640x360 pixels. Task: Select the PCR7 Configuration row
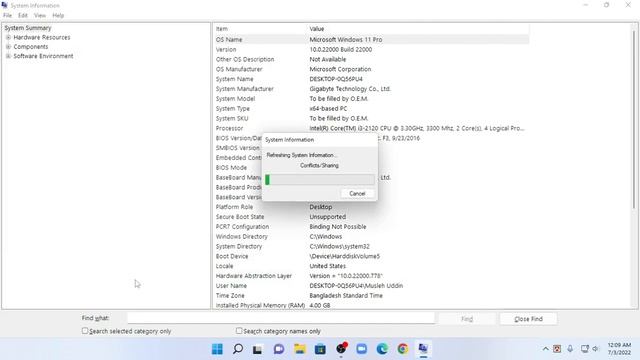[x=371, y=227]
